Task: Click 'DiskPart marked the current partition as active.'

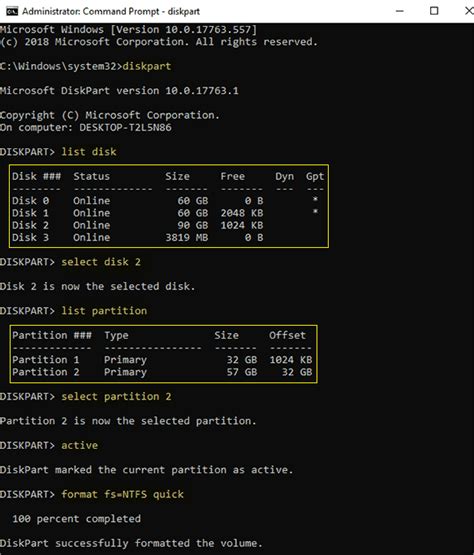Action: pos(147,470)
